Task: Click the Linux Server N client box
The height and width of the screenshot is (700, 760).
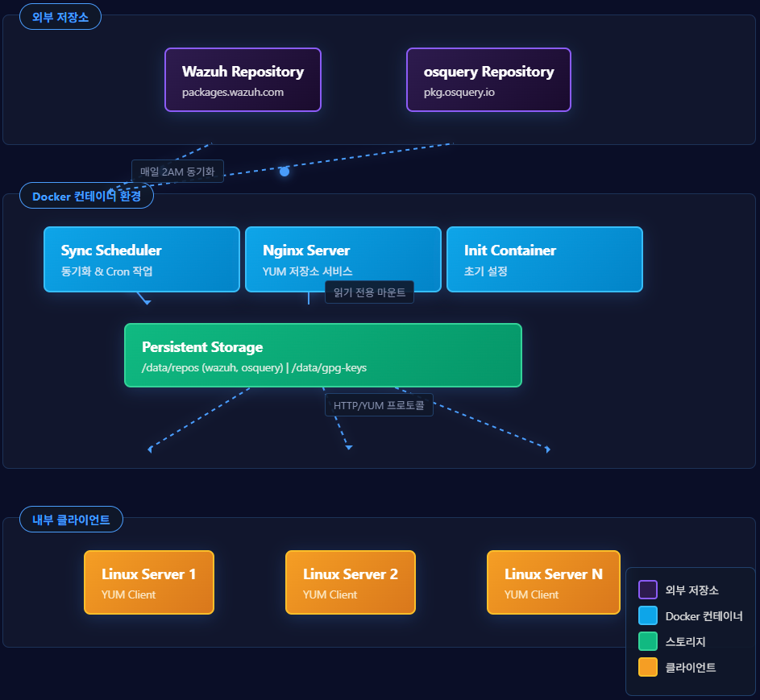Action: pyautogui.click(x=554, y=582)
